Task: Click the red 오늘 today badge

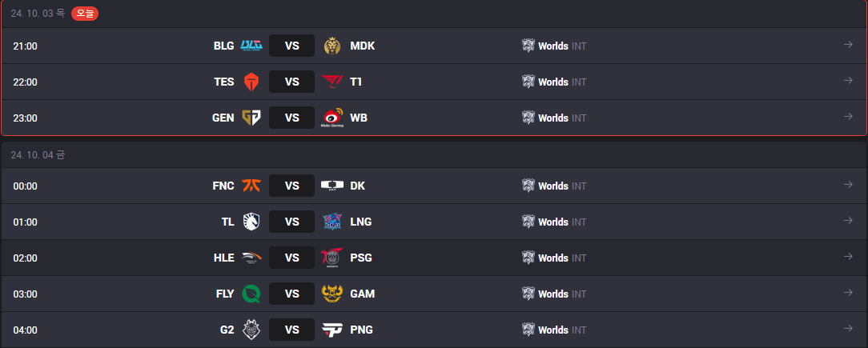Action: 85,14
